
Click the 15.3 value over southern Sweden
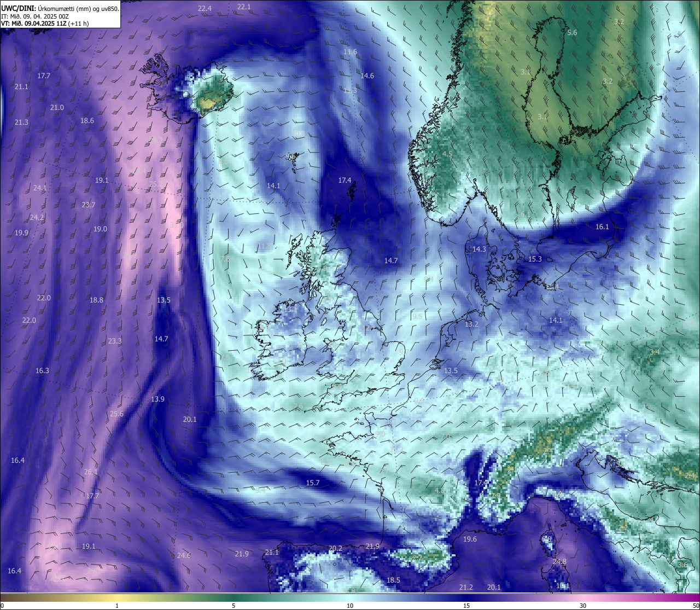pos(535,259)
